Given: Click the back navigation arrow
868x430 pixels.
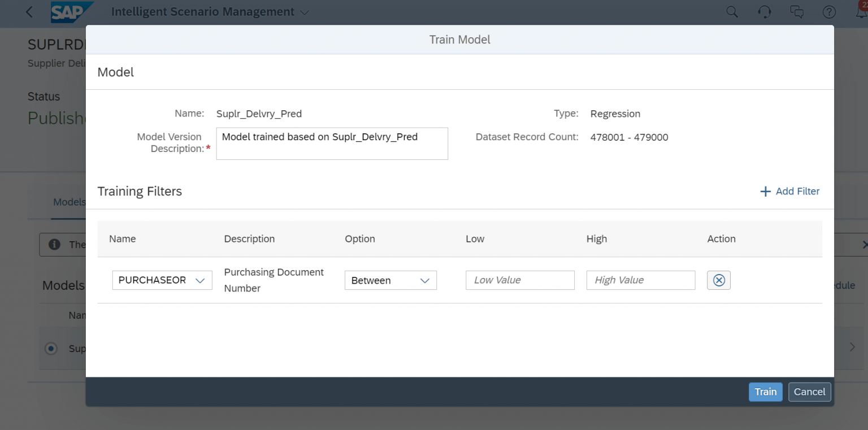Looking at the screenshot, I should pos(29,11).
